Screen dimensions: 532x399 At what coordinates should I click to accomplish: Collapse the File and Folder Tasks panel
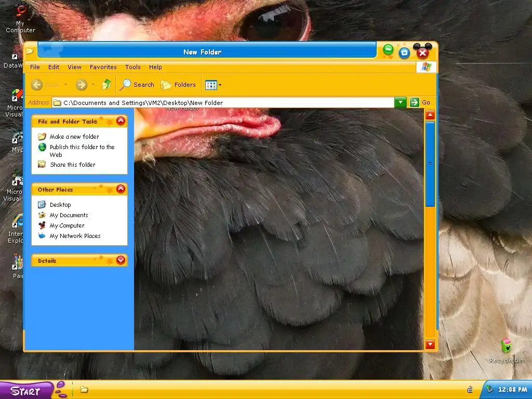(x=121, y=121)
